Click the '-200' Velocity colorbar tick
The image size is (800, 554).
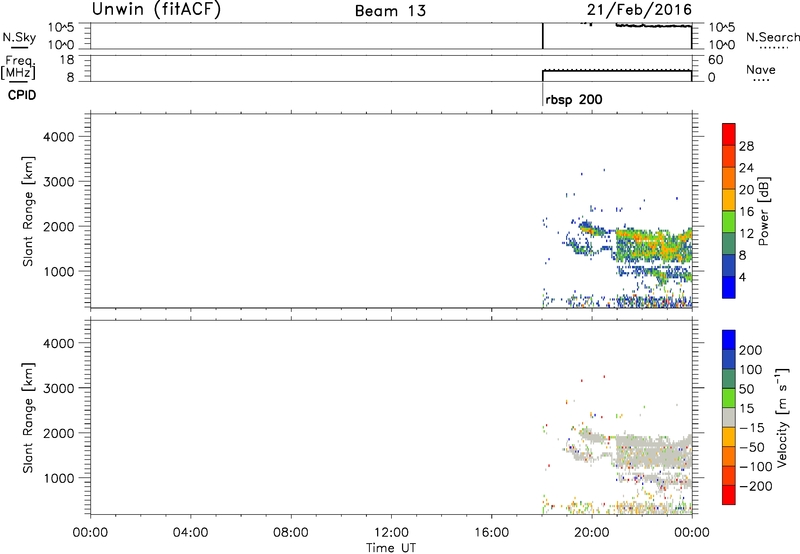pyautogui.click(x=754, y=486)
